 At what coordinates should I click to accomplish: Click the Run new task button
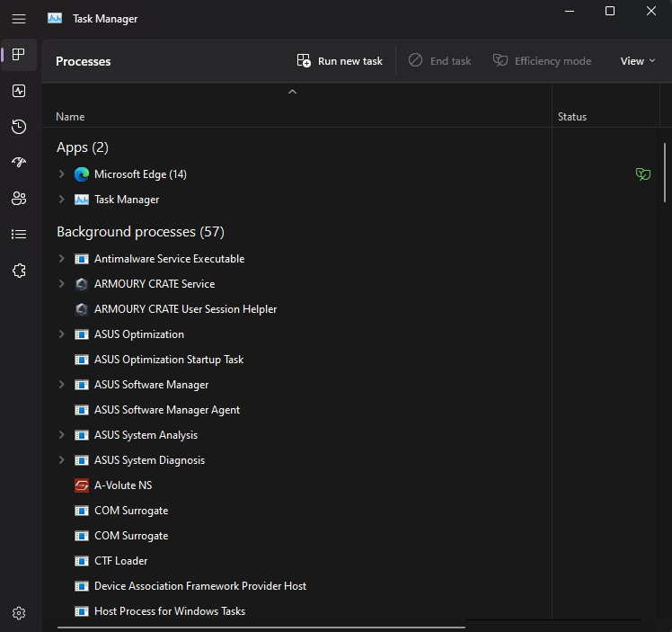coord(340,61)
